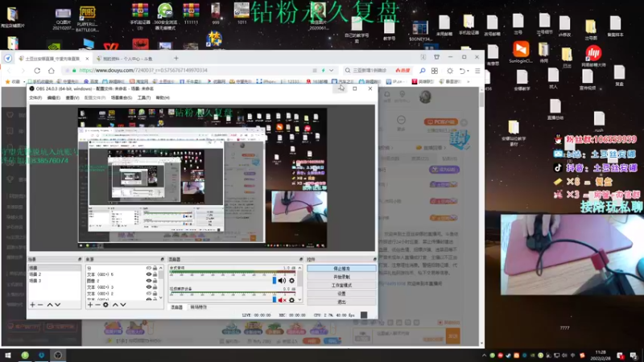This screenshot has height=362, width=644.
Task: Open the dropdown arrow beside the browser undo icon
Action: coord(469,71)
